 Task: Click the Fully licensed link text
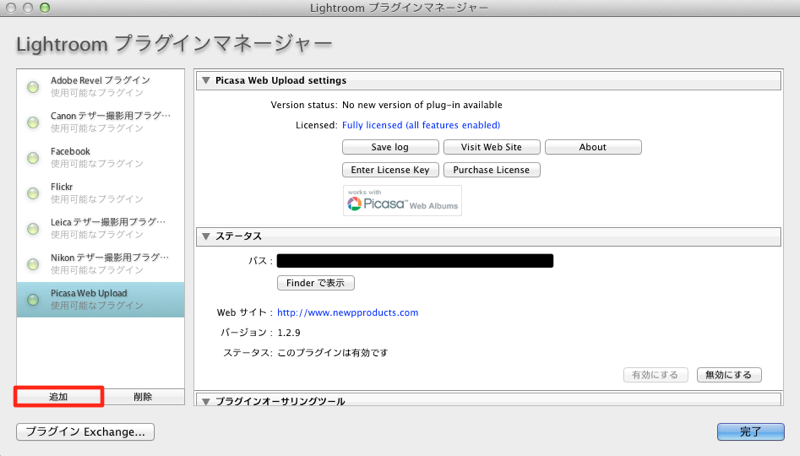[x=421, y=125]
